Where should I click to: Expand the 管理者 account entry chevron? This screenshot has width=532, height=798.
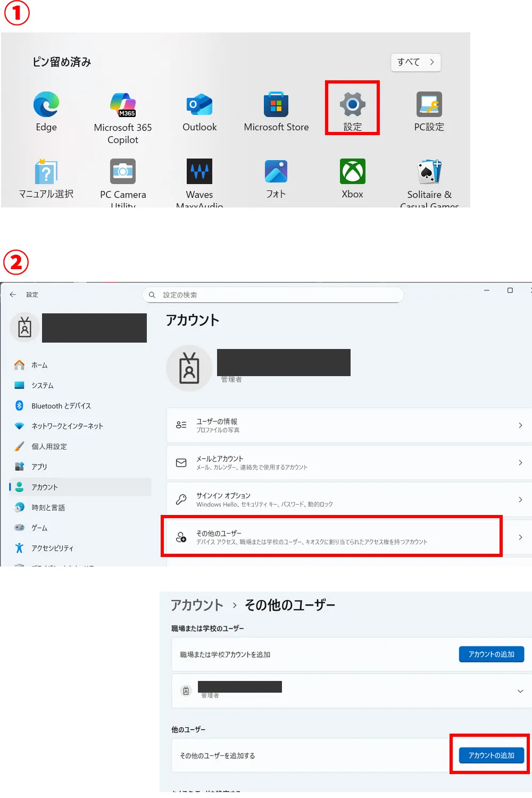coord(520,691)
